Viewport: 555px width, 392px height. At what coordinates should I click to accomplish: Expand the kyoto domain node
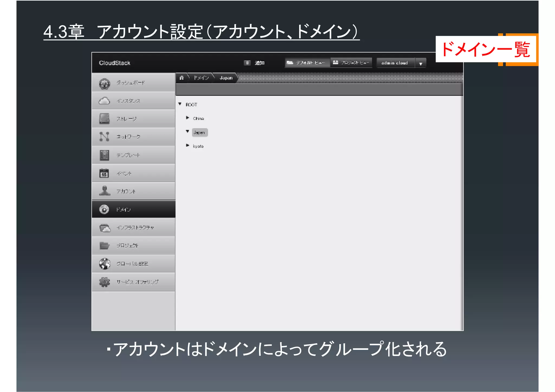pyautogui.click(x=187, y=145)
